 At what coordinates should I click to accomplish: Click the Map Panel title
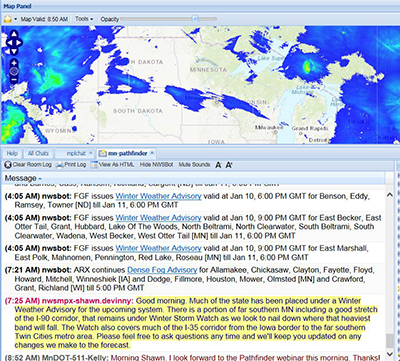click(x=16, y=6)
